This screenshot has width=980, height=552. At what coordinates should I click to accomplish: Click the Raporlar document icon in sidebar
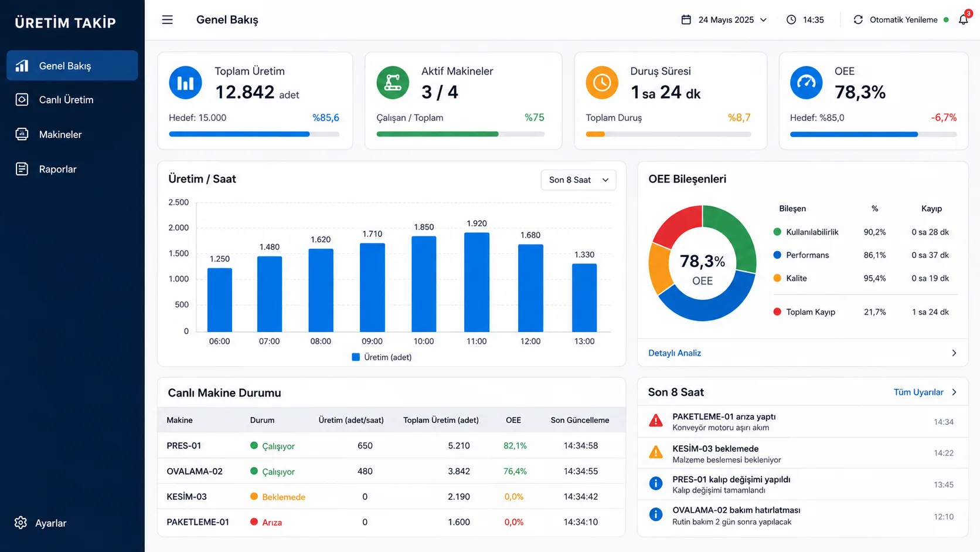coord(22,169)
